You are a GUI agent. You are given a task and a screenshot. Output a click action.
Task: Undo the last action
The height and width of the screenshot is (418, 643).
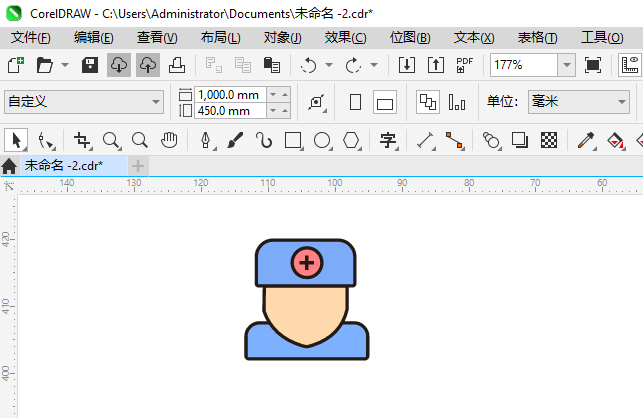308,65
